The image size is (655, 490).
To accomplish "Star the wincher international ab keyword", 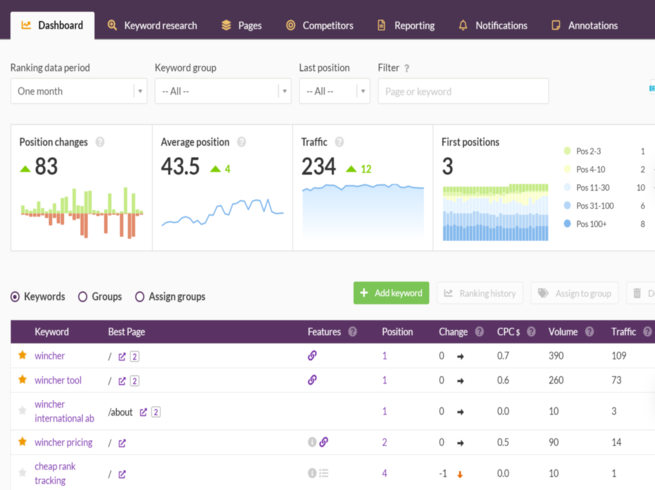I will [23, 411].
